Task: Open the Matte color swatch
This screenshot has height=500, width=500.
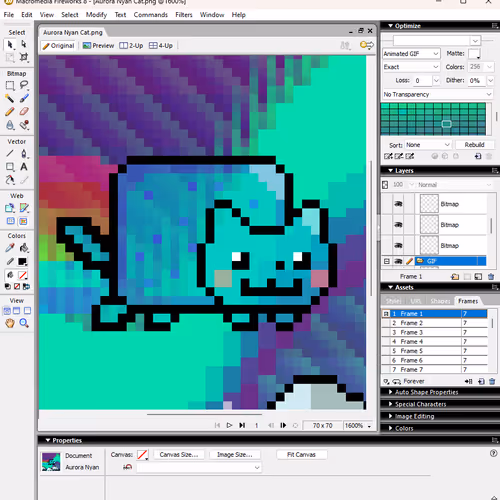Action: 474,54
